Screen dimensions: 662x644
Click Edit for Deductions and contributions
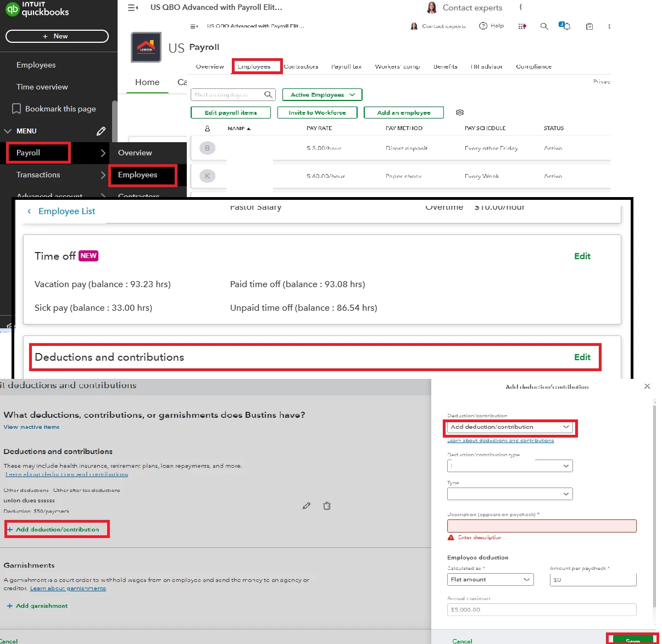coord(582,357)
